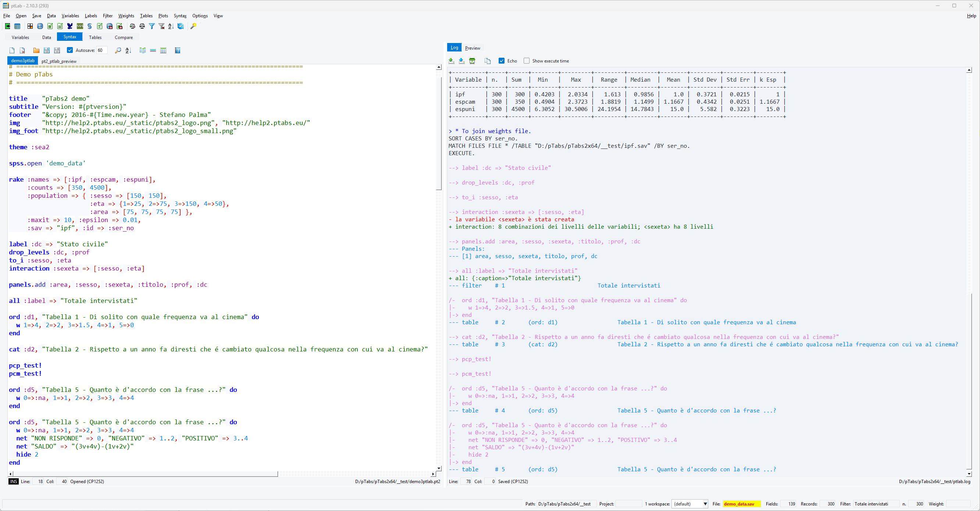The height and width of the screenshot is (511, 980).
Task: Open the Options menu
Action: [200, 16]
